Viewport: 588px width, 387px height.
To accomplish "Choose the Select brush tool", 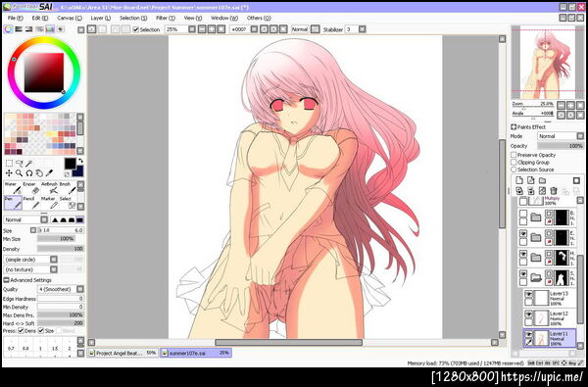I will click(x=68, y=203).
